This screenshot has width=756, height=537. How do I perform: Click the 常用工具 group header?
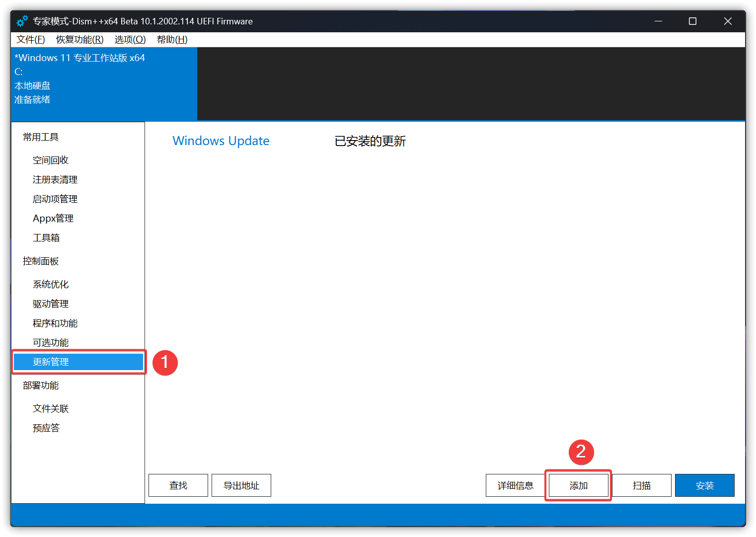(x=41, y=137)
